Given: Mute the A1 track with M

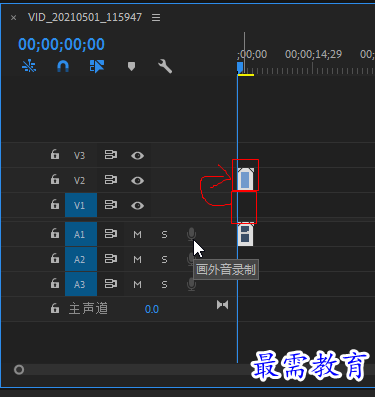Looking at the screenshot, I should [137, 235].
